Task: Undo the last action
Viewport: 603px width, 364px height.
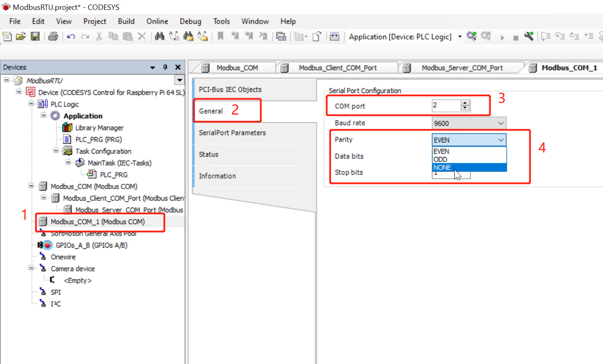Action: coord(71,37)
